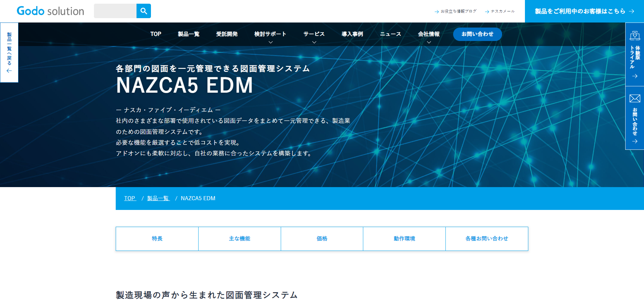This screenshot has height=306, width=644.
Task: Click the back arrow on left side tab
Action: [x=9, y=71]
